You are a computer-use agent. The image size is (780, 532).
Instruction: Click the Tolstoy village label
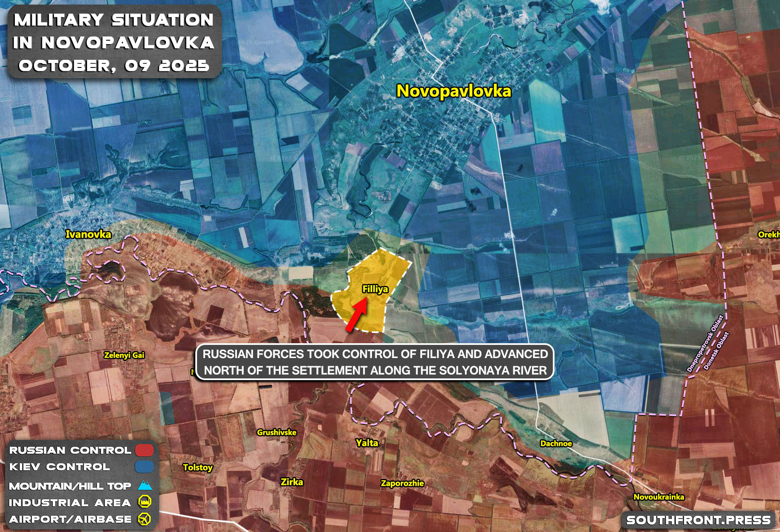coord(197,468)
